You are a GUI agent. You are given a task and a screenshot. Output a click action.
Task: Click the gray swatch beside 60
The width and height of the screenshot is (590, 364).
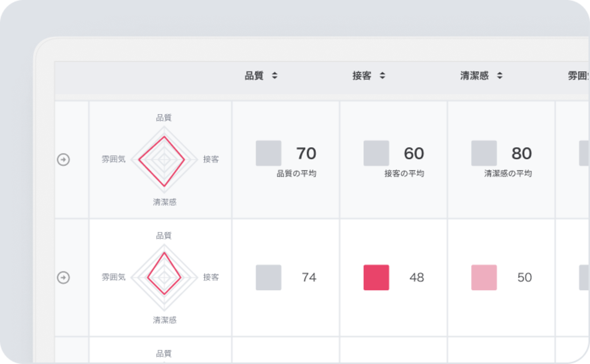(x=376, y=153)
